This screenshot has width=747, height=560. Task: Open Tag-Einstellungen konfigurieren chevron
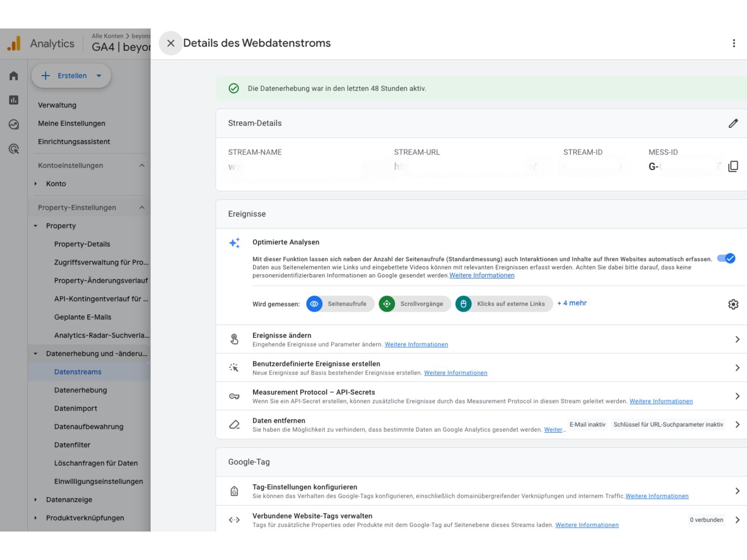[737, 491]
